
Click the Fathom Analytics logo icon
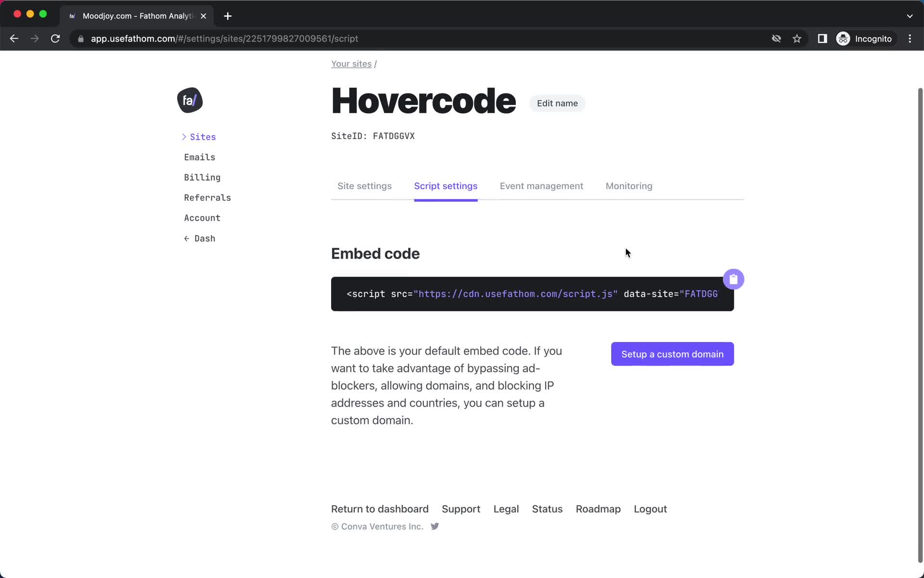point(190,100)
